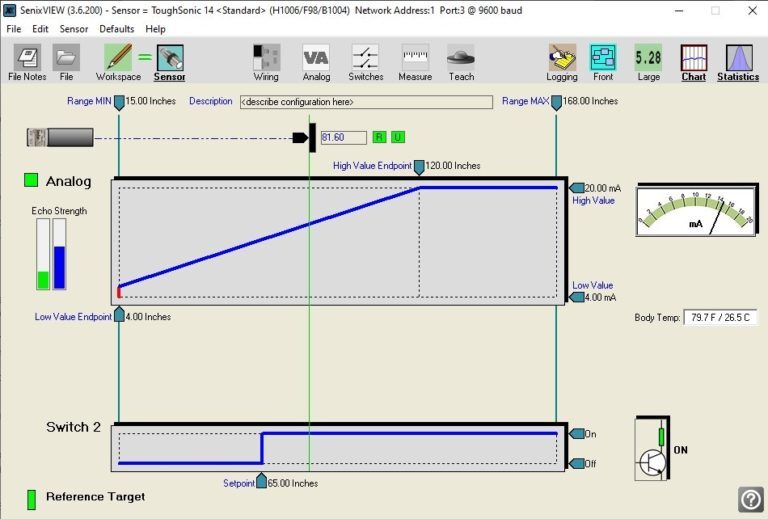Select the 20.00 mA High Value marker
Image resolution: width=768 pixels, height=519 pixels.
577,188
